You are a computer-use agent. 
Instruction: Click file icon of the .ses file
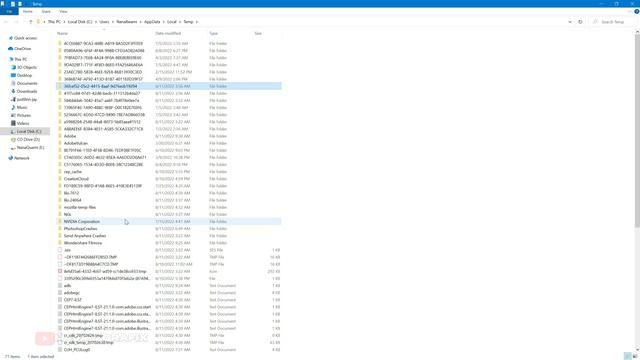(x=60, y=250)
